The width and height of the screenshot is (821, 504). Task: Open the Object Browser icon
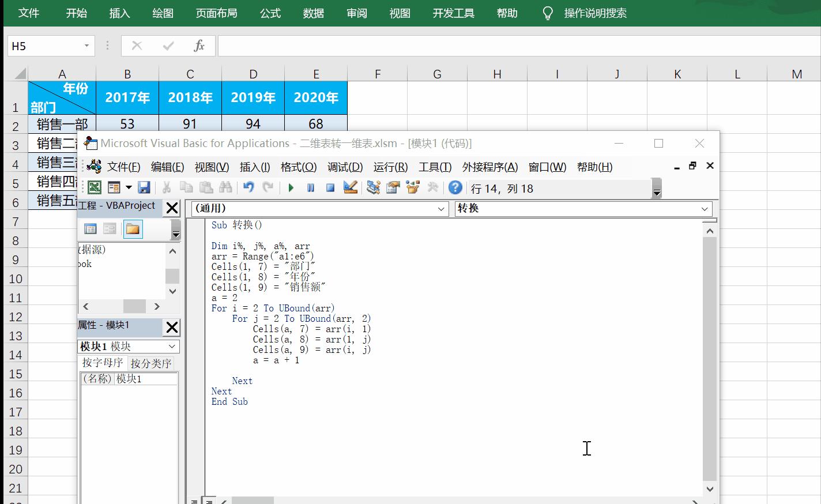tap(413, 187)
